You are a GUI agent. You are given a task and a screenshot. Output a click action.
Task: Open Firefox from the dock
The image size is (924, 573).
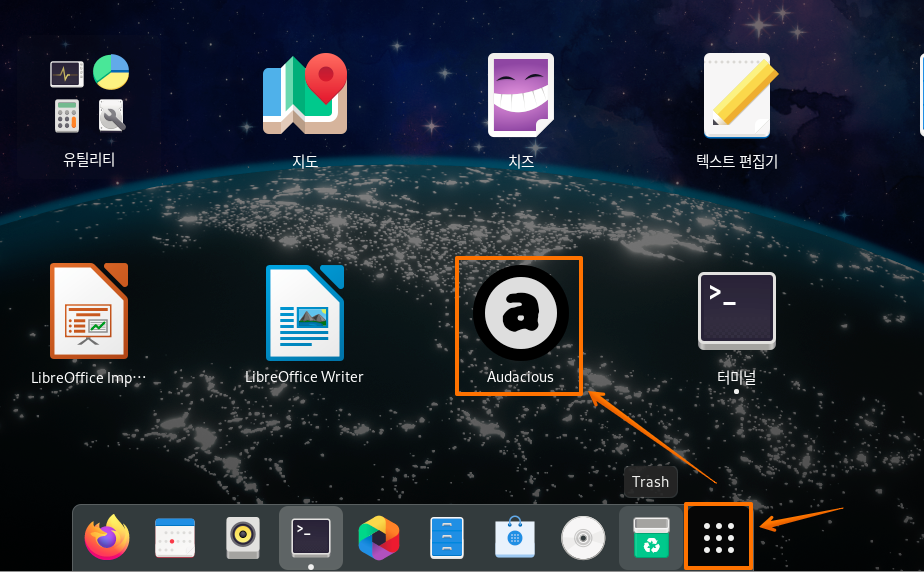pos(107,538)
